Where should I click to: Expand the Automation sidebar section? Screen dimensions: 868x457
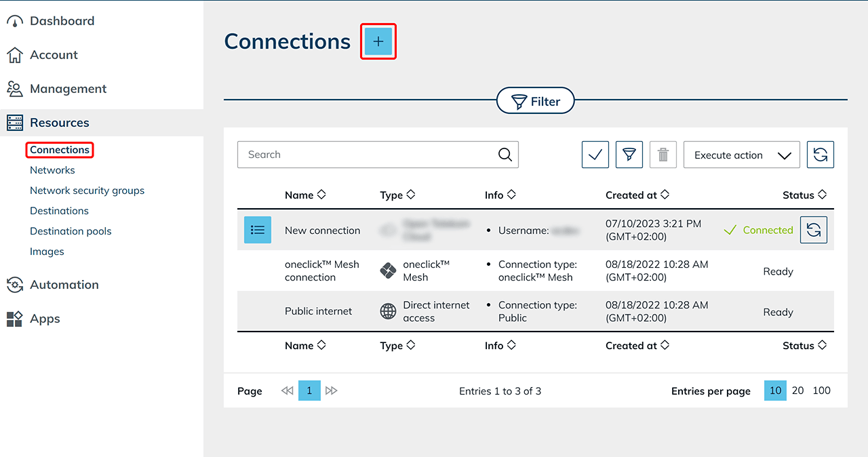[x=64, y=285]
